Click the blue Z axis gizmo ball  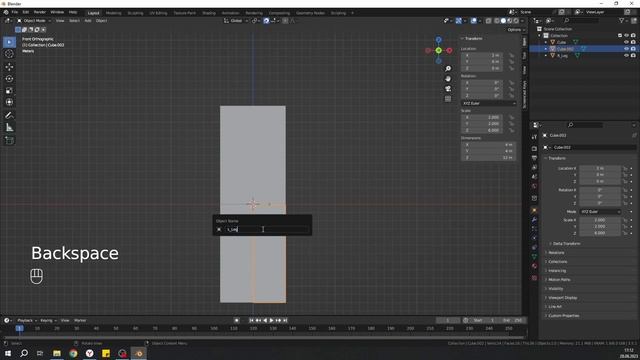(x=438, y=40)
